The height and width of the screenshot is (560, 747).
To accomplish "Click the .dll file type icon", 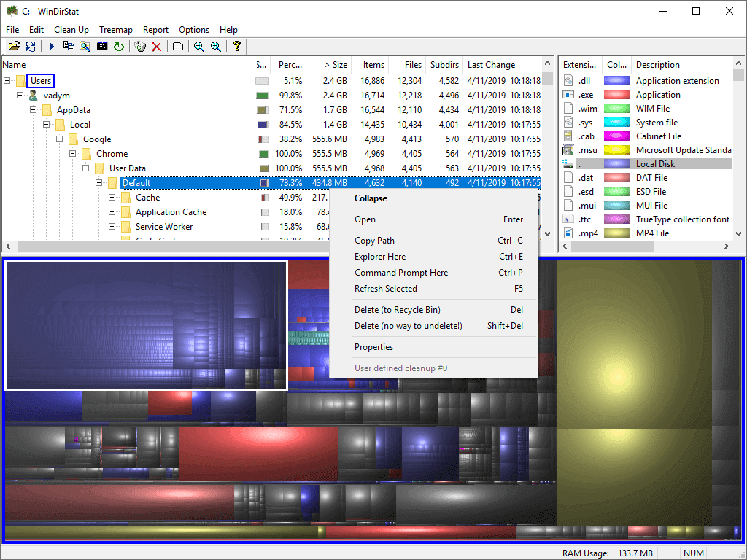I will [568, 80].
